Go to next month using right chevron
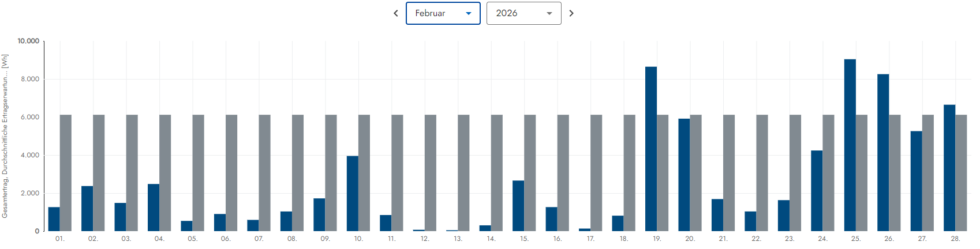980x249 pixels. (x=571, y=13)
